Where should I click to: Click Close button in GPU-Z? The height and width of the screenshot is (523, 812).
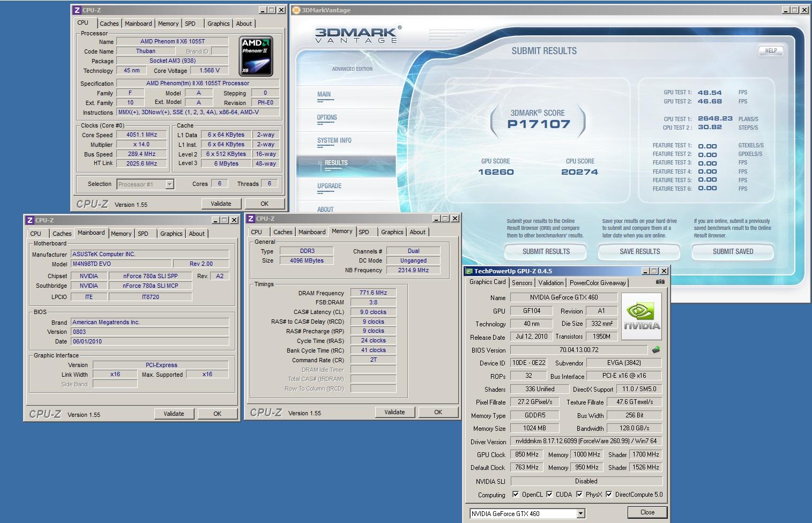(x=647, y=512)
